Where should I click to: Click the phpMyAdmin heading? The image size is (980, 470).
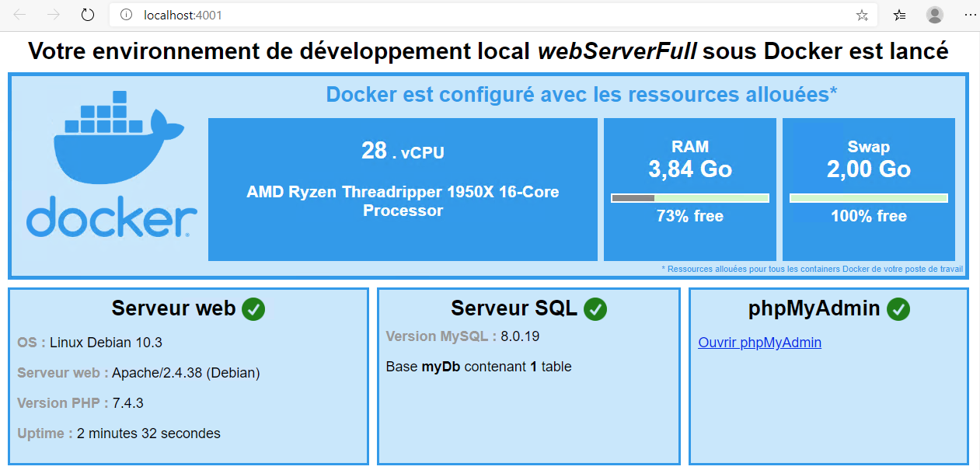point(814,308)
